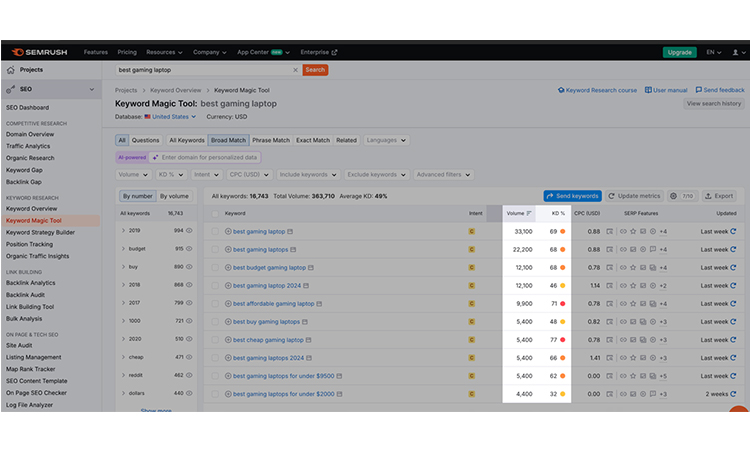The height and width of the screenshot is (450, 750).
Task: Check the best budget gaming laptop checkbox
Action: (215, 268)
